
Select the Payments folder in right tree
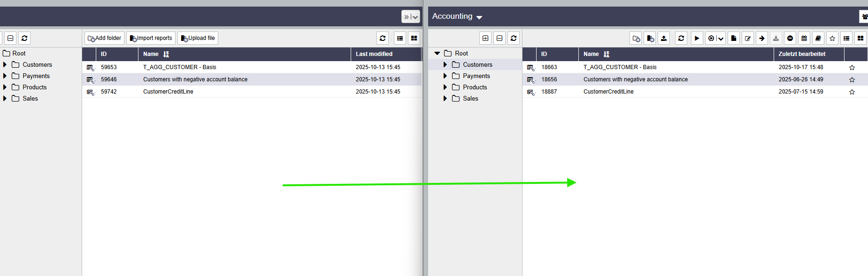point(476,76)
